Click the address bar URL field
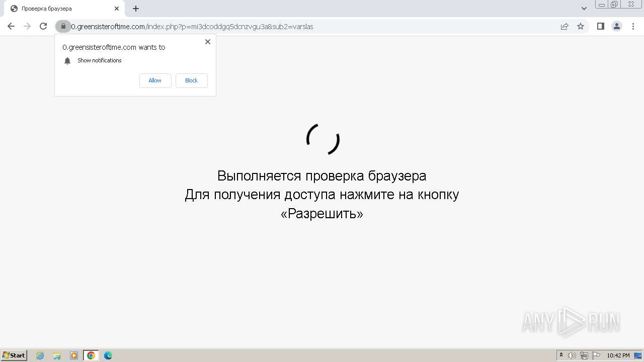Viewport: 644px width, 362px height. 312,27
